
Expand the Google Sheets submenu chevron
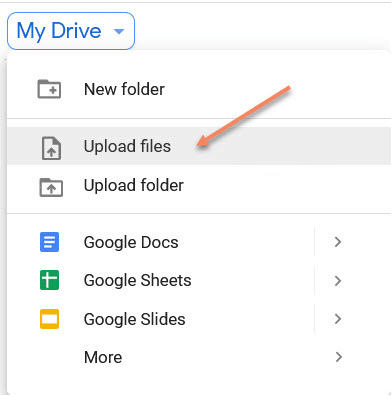point(338,281)
